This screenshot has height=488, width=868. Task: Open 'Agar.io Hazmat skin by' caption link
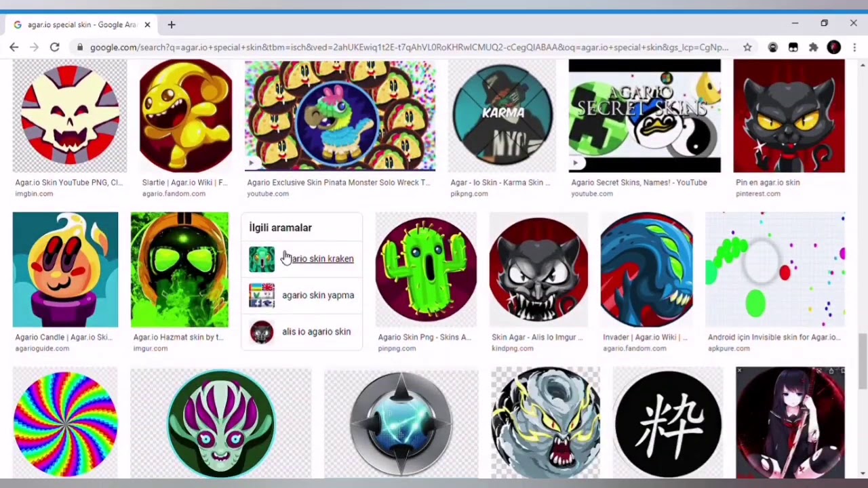pos(178,337)
